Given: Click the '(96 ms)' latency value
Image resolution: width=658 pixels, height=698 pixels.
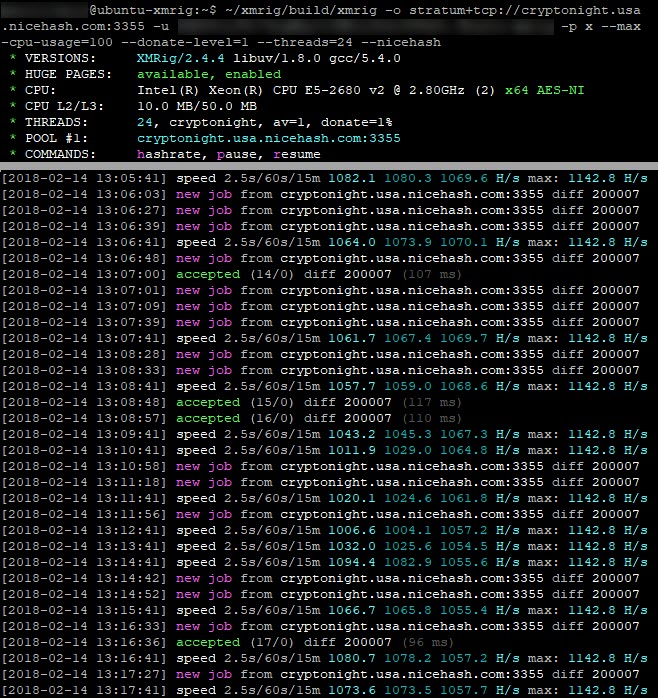Looking at the screenshot, I should (x=428, y=643).
